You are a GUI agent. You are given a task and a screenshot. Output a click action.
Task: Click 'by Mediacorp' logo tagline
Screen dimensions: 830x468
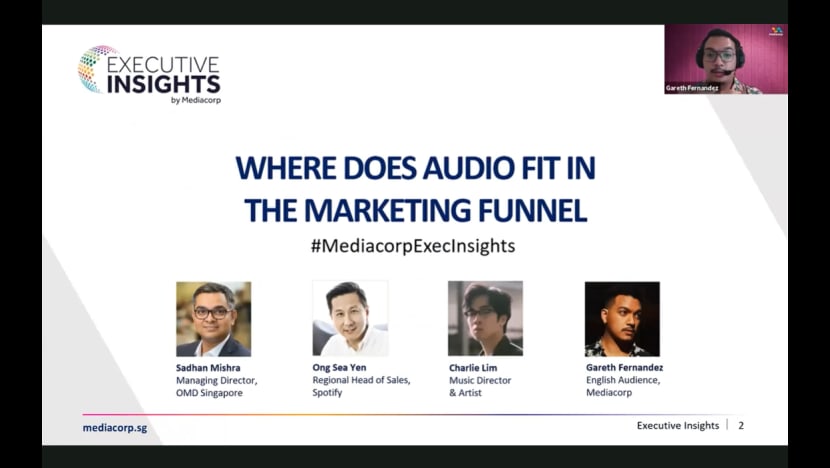click(196, 100)
